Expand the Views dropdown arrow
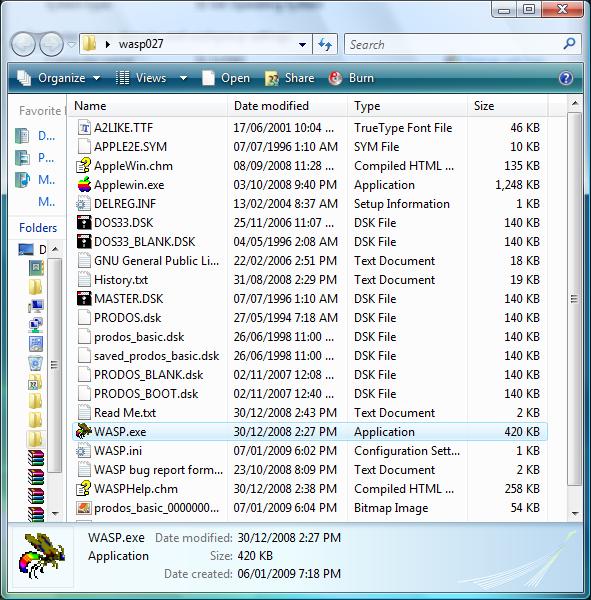Viewport: 591px width, 600px height. (x=184, y=78)
